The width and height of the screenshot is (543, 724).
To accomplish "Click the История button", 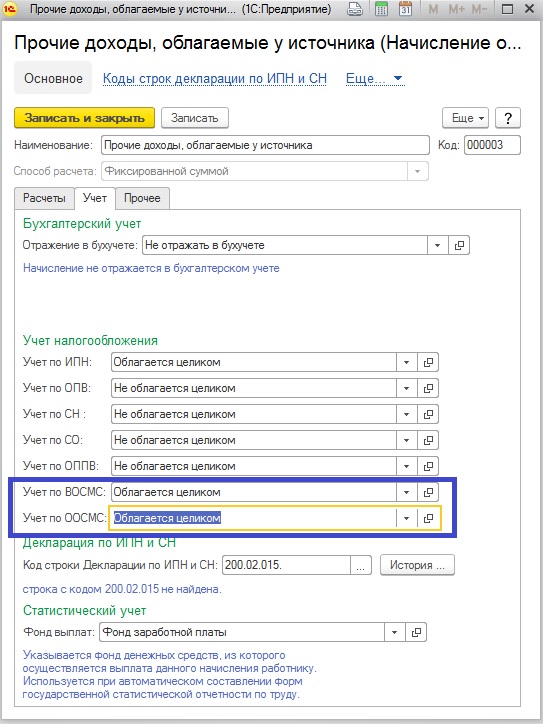I will click(417, 565).
